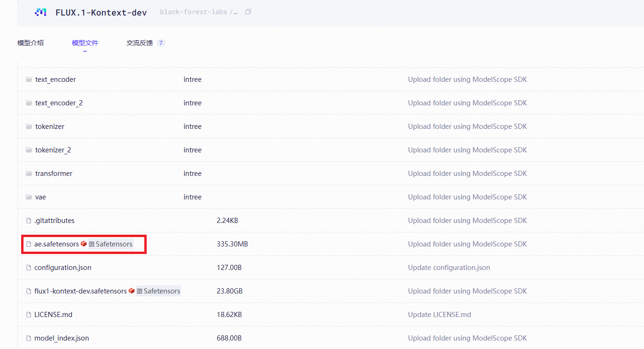Switch to the 模型介绍 tab
This screenshot has width=644, height=349.
pyautogui.click(x=31, y=43)
